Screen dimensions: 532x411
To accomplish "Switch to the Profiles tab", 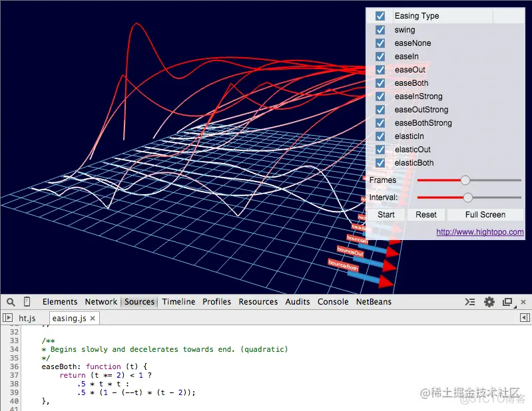I will click(216, 301).
